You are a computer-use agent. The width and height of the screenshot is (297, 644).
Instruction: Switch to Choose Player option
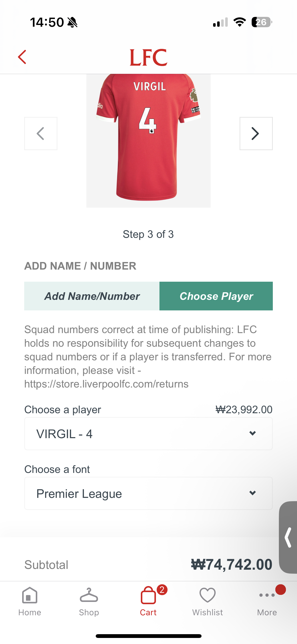pyautogui.click(x=216, y=296)
